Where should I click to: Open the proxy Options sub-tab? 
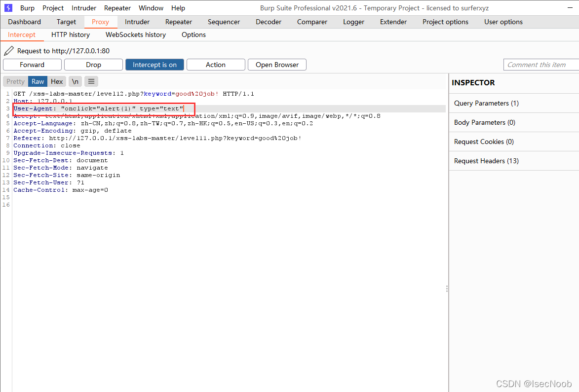coord(193,35)
